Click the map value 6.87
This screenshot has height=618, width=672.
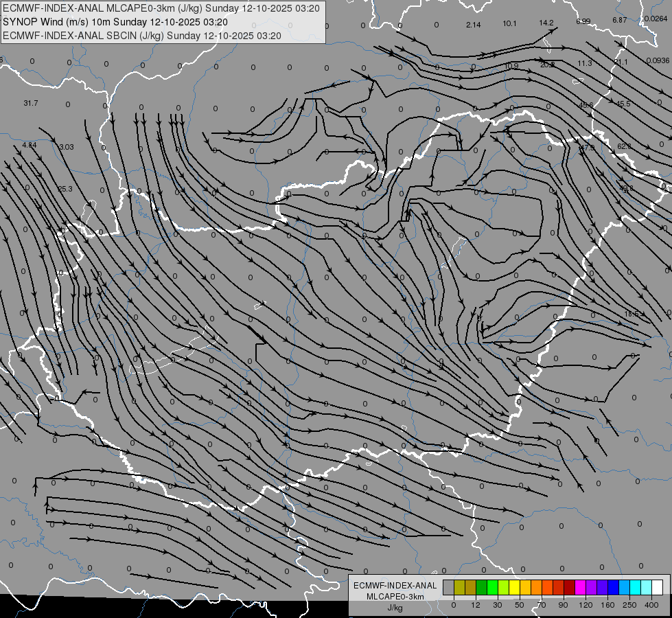(x=620, y=20)
